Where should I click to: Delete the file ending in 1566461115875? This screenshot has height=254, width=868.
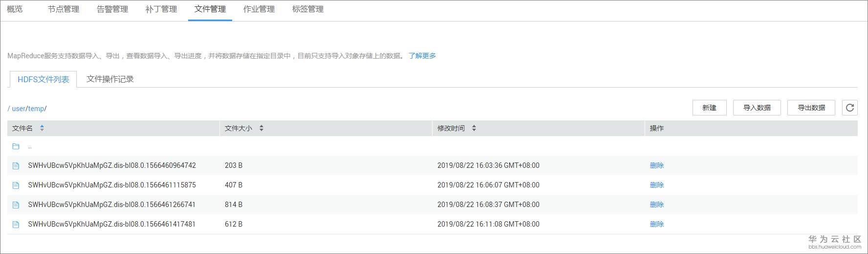pyautogui.click(x=656, y=185)
